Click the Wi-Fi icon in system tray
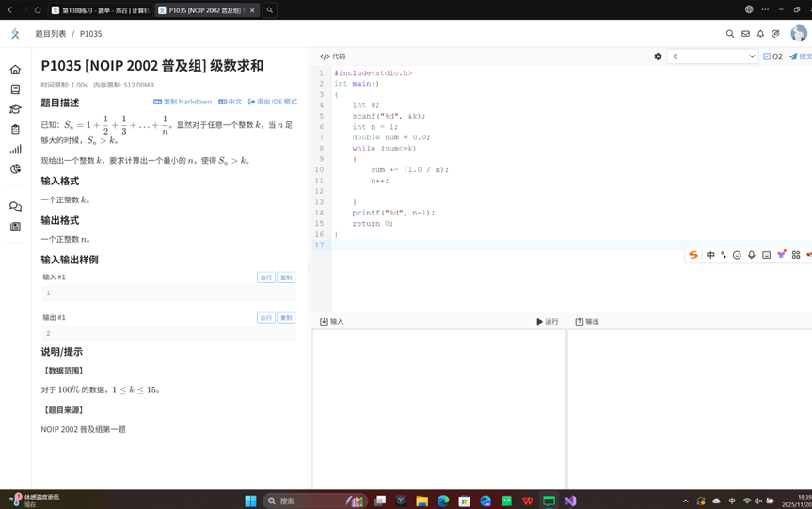Screen dimensions: 812x509 (x=747, y=501)
